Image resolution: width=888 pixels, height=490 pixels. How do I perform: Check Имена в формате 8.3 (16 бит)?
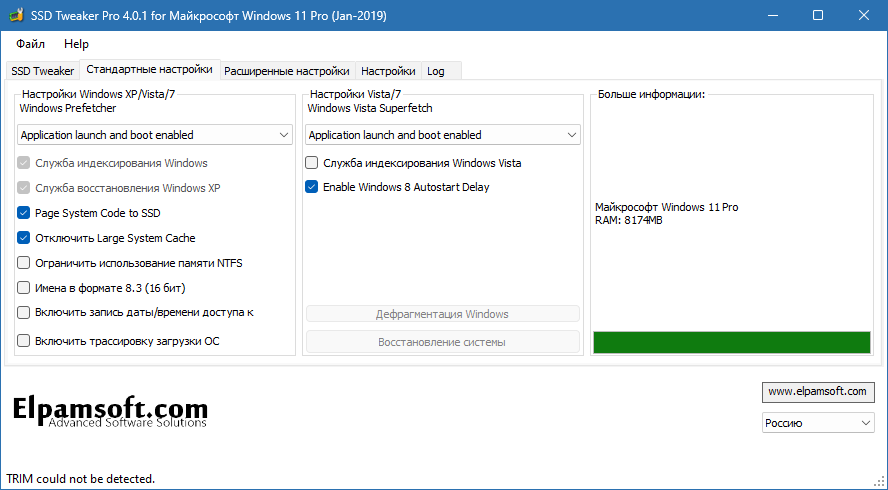point(23,288)
